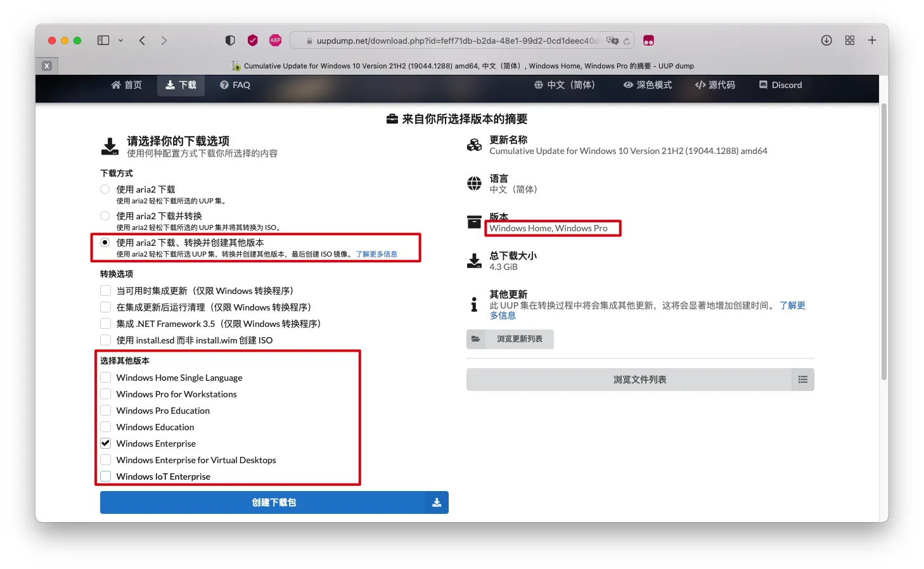Check Windows Home Single Language
924x569 pixels.
[106, 377]
